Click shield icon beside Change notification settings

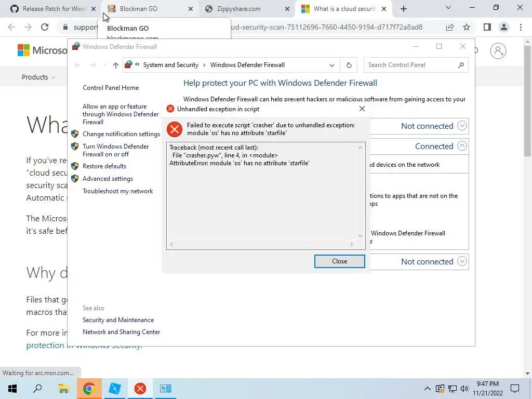point(75,134)
